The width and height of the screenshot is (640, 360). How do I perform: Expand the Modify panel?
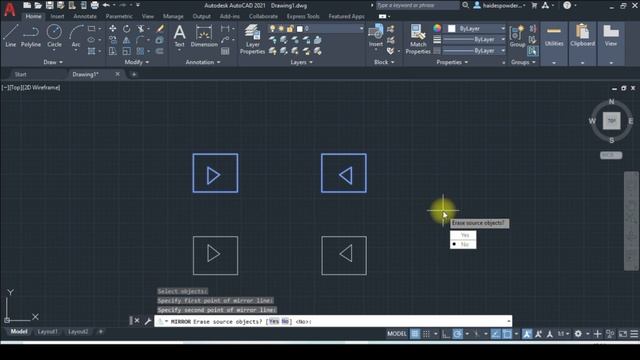[137, 62]
